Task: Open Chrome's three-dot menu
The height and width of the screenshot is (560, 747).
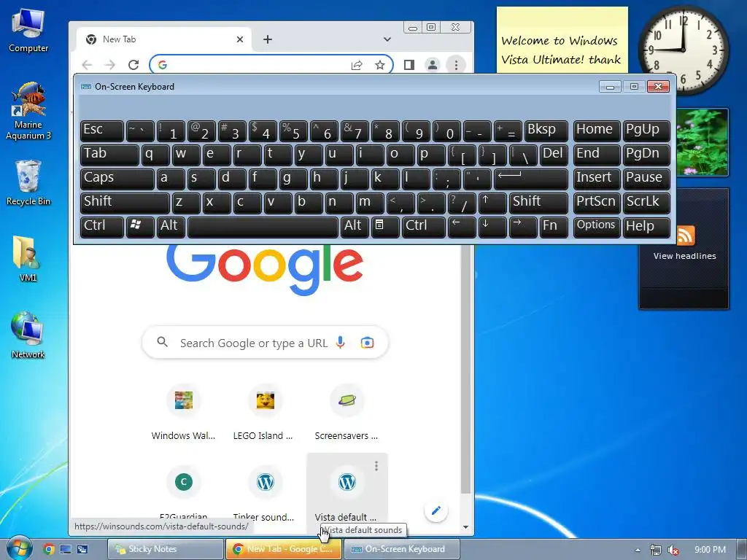Action: (456, 65)
